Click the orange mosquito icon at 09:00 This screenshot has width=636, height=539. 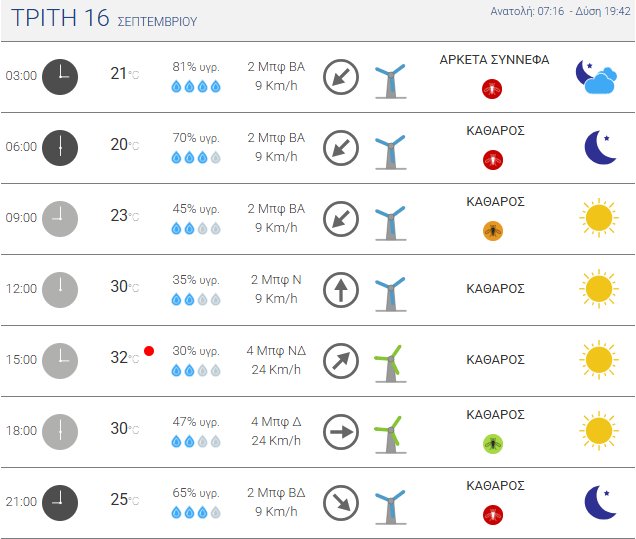493,231
